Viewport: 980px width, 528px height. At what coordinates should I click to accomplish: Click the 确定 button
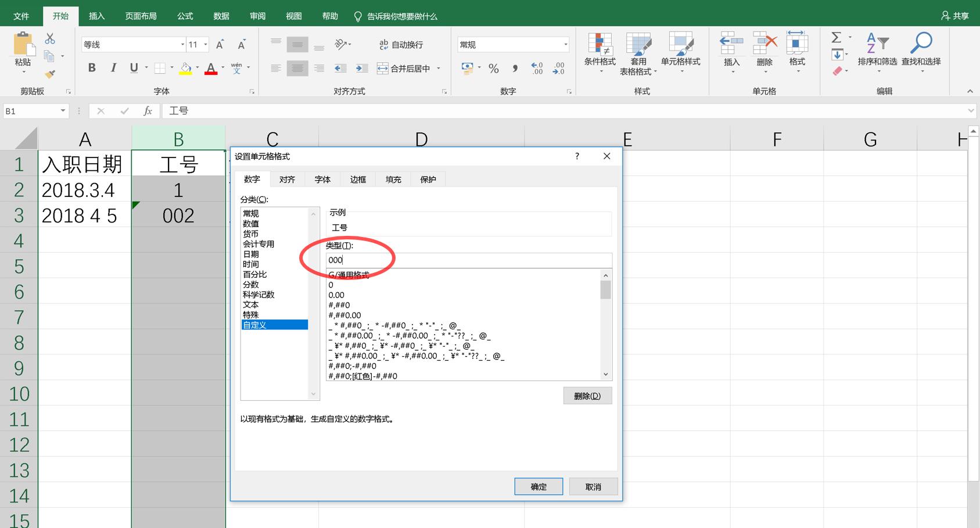coord(539,486)
